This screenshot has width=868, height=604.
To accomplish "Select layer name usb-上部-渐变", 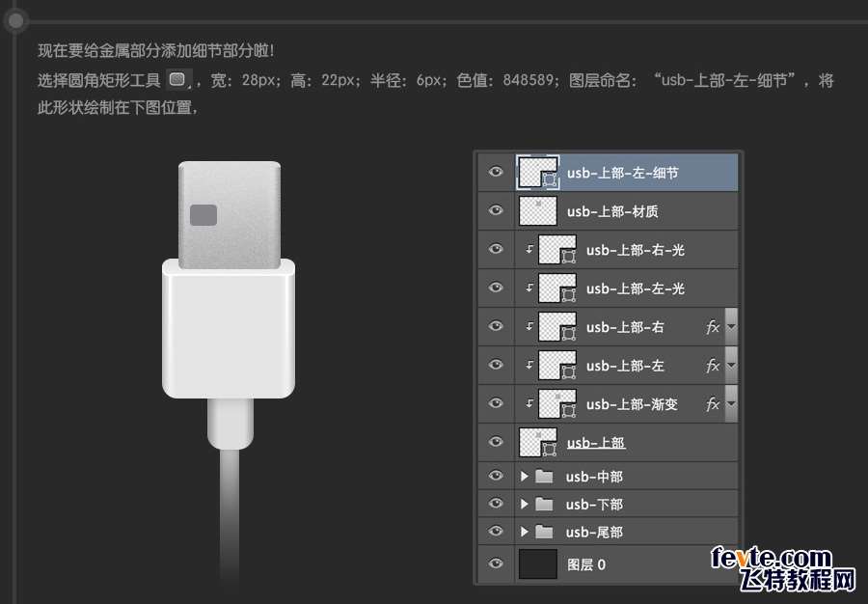I will 632,404.
